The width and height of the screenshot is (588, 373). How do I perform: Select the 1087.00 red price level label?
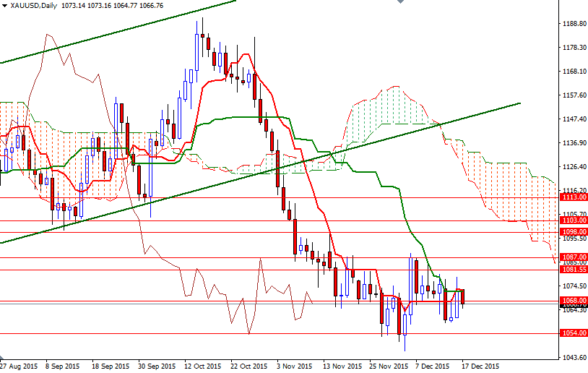click(x=574, y=257)
